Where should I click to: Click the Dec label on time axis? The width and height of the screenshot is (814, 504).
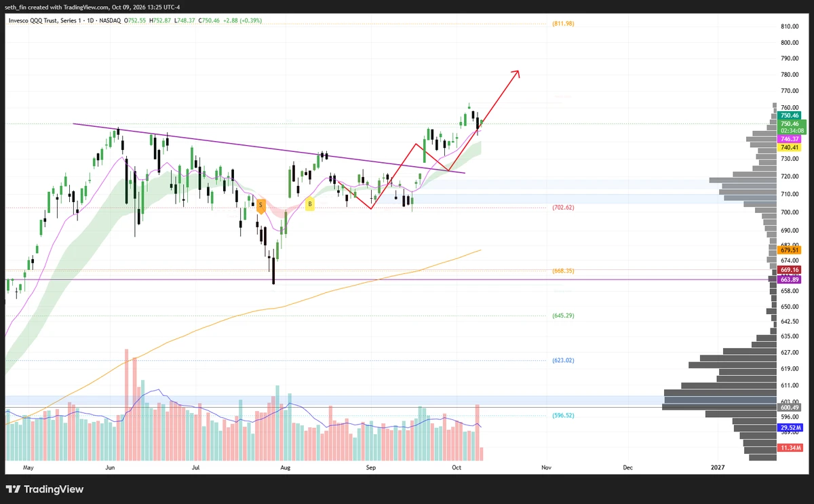point(628,467)
